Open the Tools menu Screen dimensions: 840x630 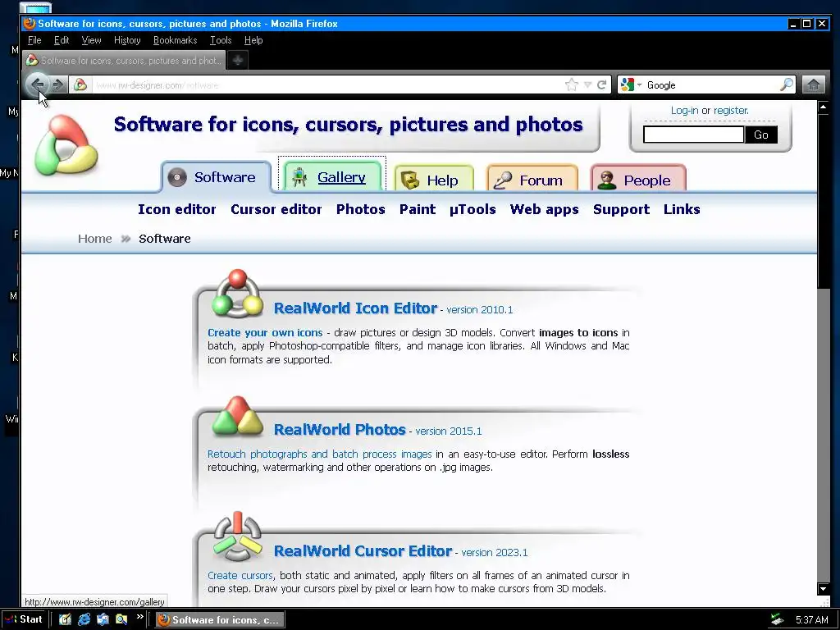pyautogui.click(x=221, y=40)
